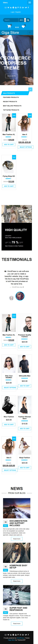Viewport: 38px width, 644px height.
Task: Click Select Options under Idea S
Action: tap(26, 147)
